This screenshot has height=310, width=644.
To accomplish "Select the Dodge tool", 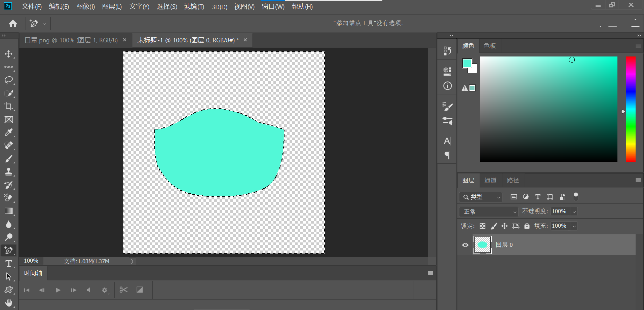I will pos(9,237).
